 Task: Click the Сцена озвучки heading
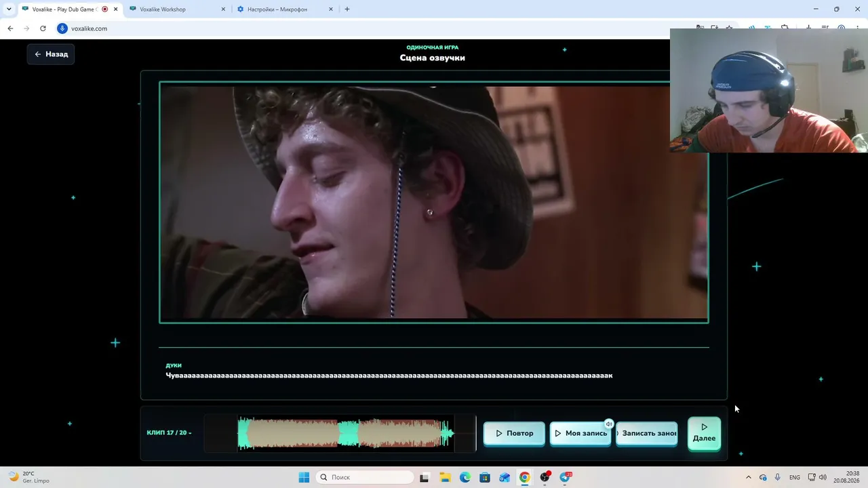point(433,58)
